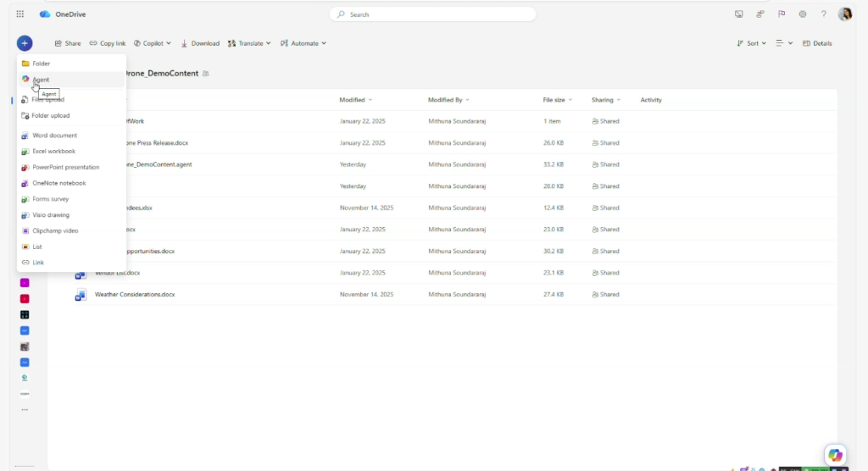Click the Word icon beside Weather Considerations.docx
868x471 pixels.
81,295
